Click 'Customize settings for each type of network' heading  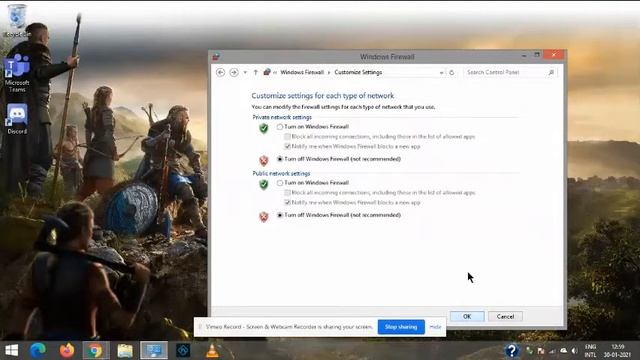322,96
